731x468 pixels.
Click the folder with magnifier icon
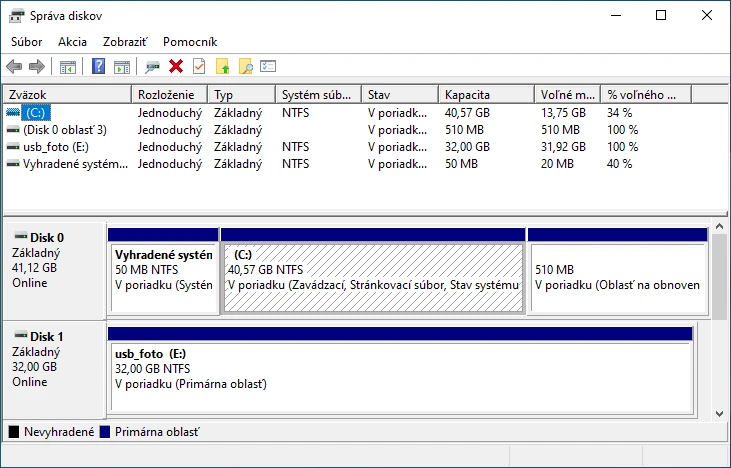click(246, 66)
